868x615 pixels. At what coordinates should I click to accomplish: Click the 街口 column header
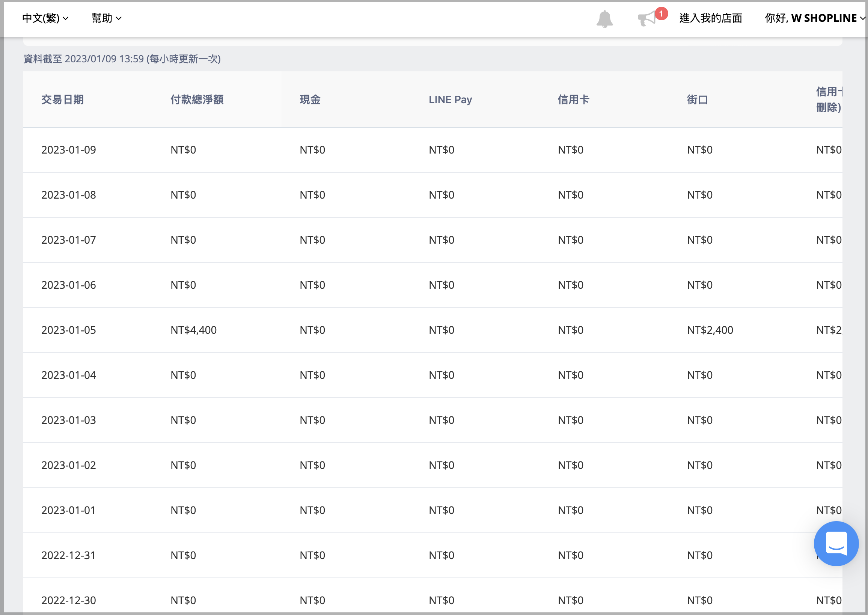coord(697,99)
